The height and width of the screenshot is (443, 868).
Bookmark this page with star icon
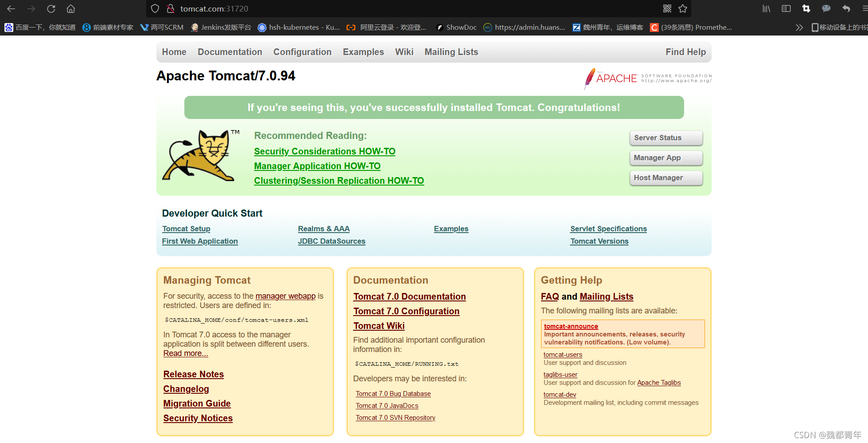tap(683, 8)
